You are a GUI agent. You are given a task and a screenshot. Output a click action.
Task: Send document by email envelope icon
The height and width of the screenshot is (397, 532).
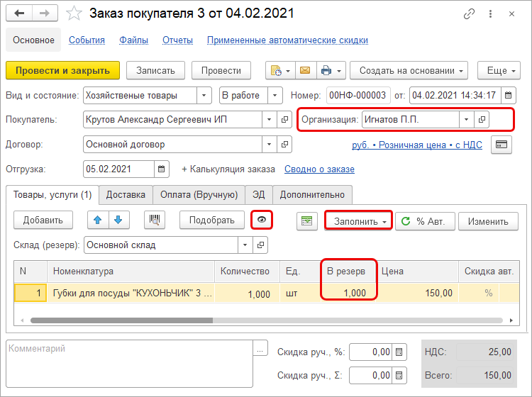click(305, 70)
